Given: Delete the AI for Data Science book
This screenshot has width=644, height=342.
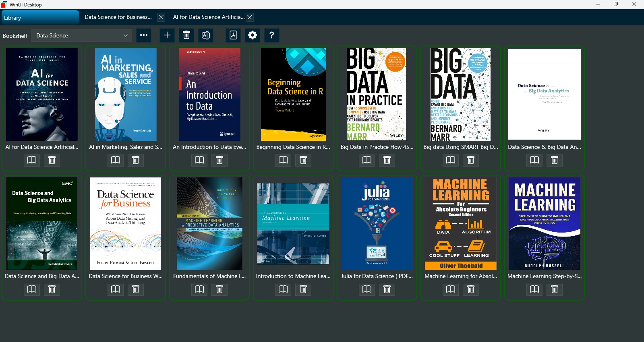Looking at the screenshot, I should click(52, 160).
